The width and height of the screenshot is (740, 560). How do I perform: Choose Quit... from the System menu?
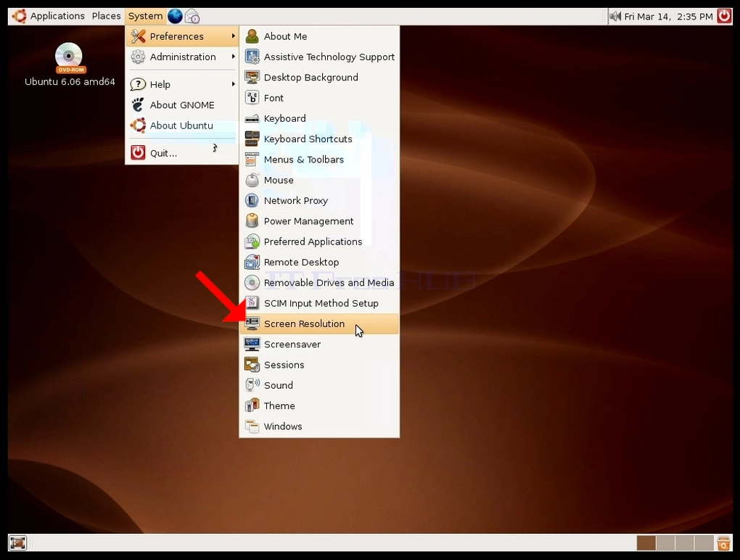[182, 153]
